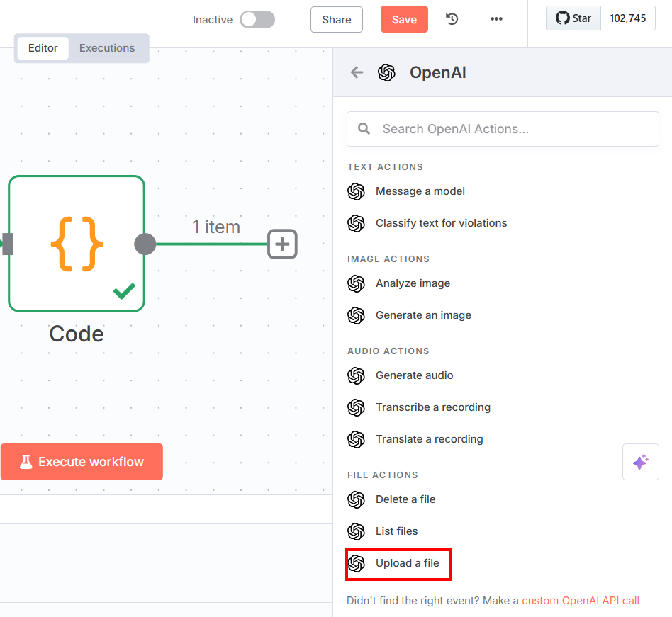Select the Message a model action
Screen dimensions: 672x617
pos(420,191)
